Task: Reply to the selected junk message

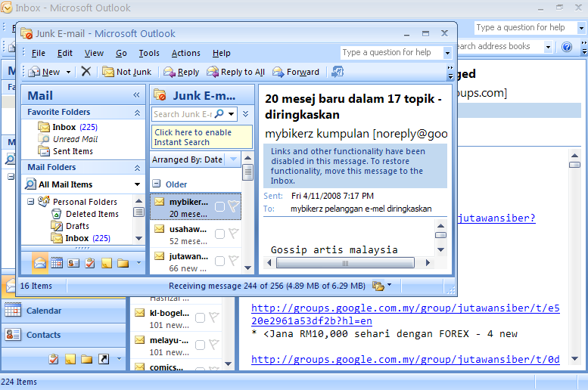Action: click(x=181, y=72)
